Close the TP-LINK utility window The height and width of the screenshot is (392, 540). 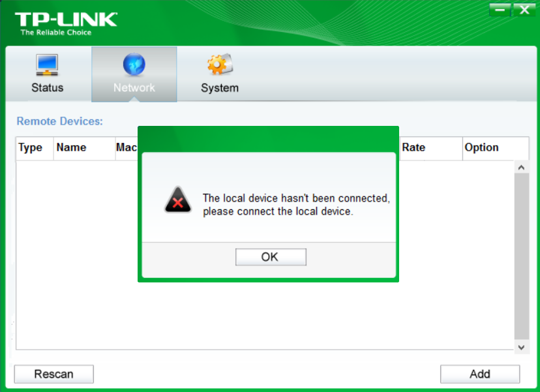click(524, 10)
